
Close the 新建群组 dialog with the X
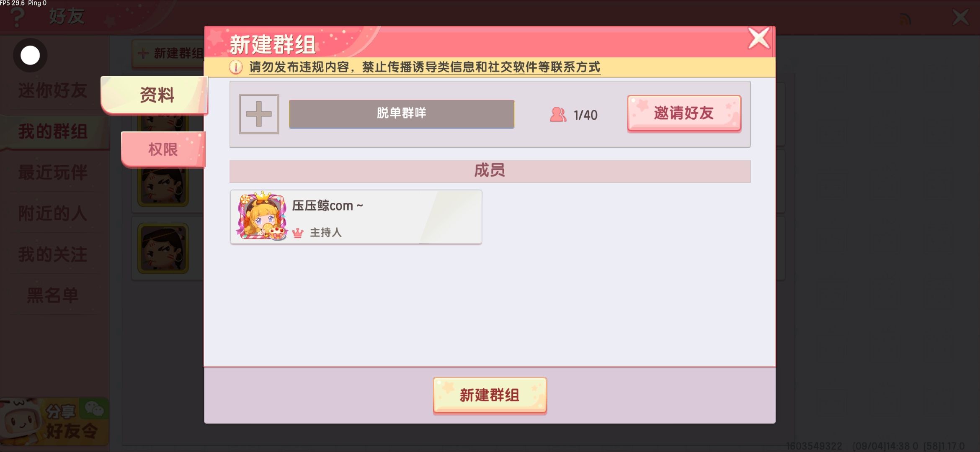tap(759, 39)
